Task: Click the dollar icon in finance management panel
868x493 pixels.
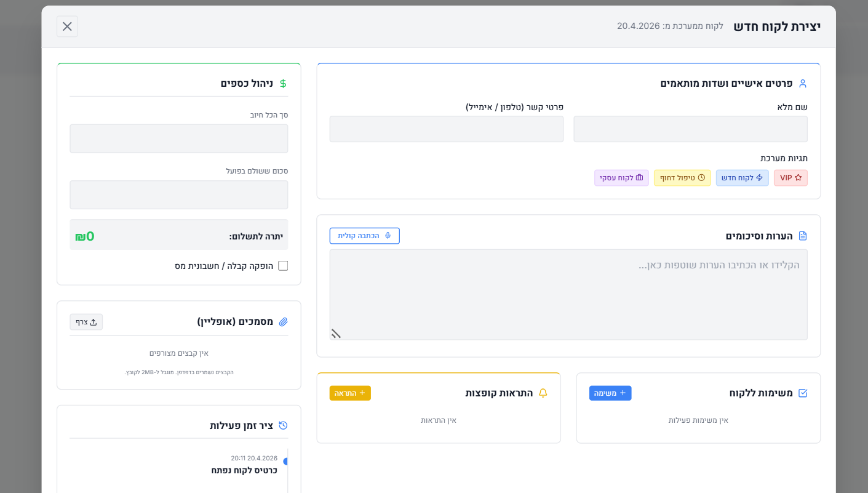Action: coord(283,84)
